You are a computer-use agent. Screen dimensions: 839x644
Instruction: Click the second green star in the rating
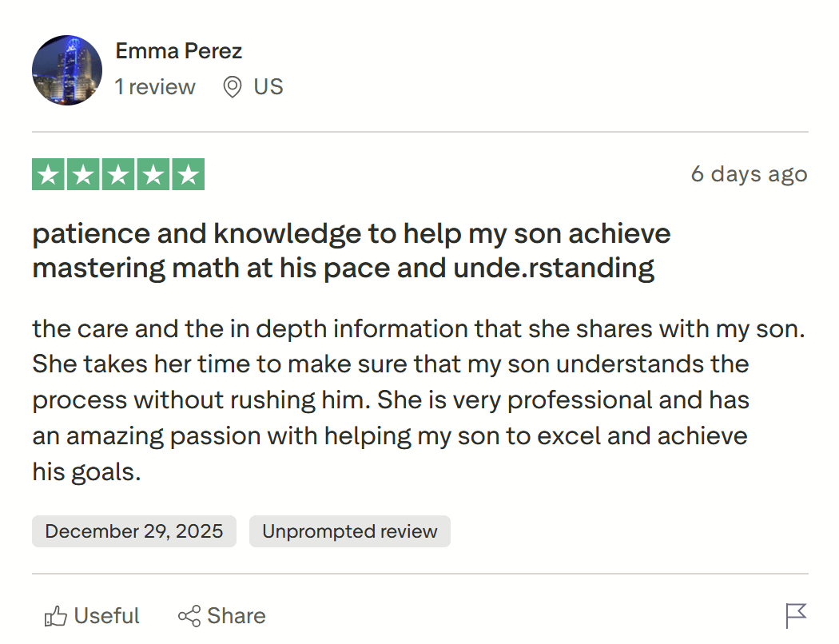point(84,173)
